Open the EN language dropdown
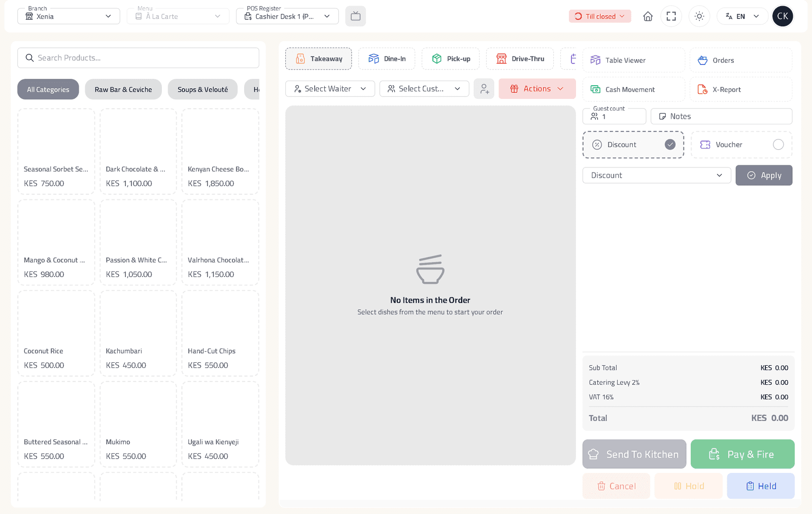 [742, 16]
